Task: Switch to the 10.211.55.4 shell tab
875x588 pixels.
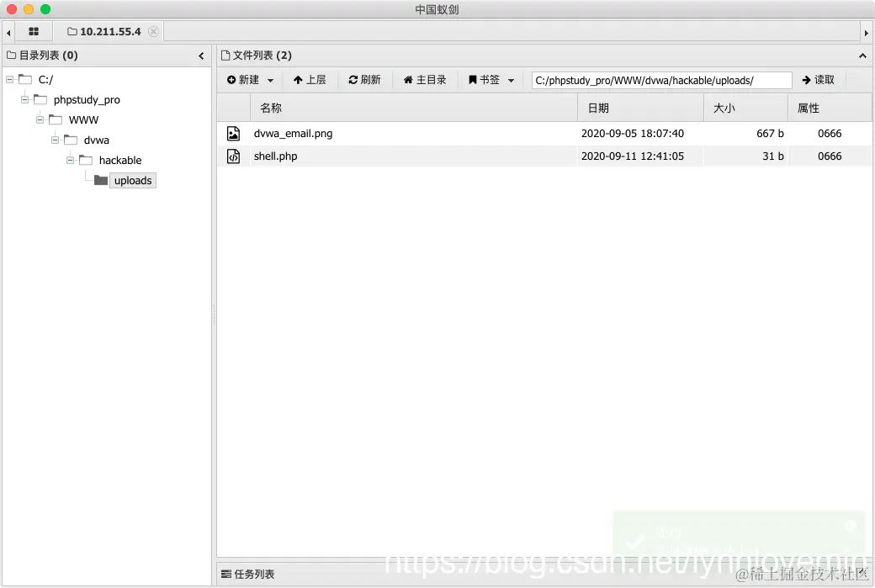Action: [x=109, y=31]
